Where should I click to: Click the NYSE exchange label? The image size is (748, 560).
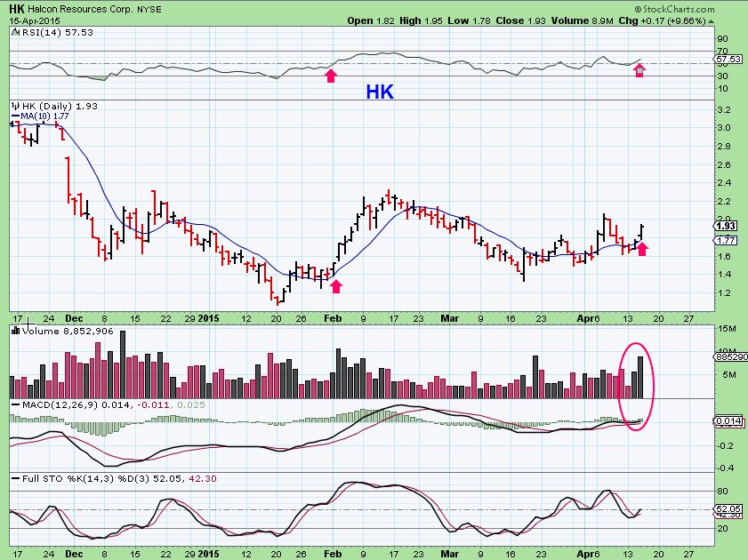pyautogui.click(x=149, y=9)
